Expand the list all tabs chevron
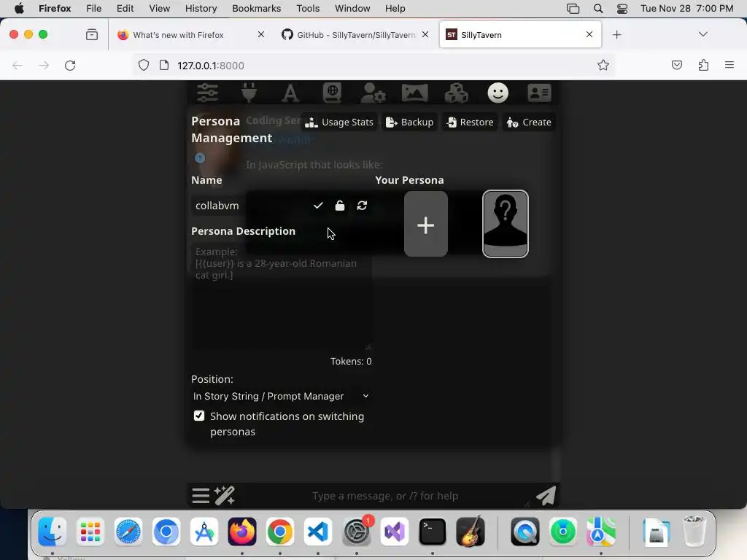The width and height of the screenshot is (747, 560). click(703, 34)
